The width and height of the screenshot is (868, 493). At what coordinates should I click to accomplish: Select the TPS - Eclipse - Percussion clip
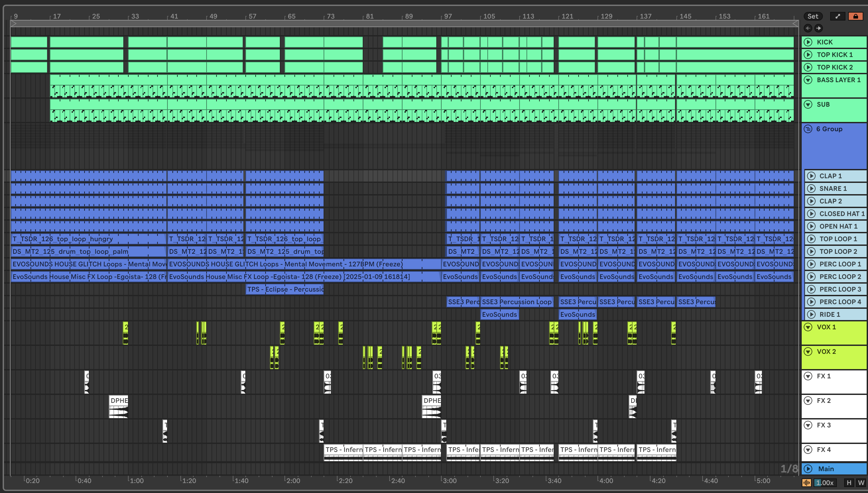284,289
